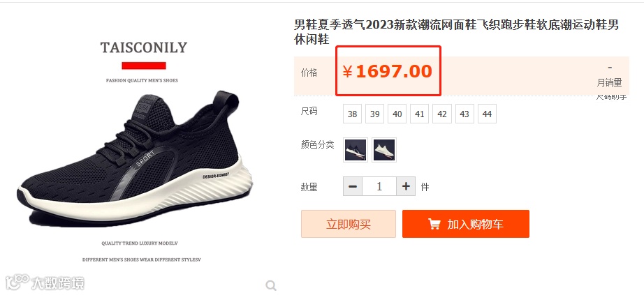Image resolution: width=644 pixels, height=295 pixels.
Task: Choose shoe size 41
Action: pyautogui.click(x=419, y=114)
